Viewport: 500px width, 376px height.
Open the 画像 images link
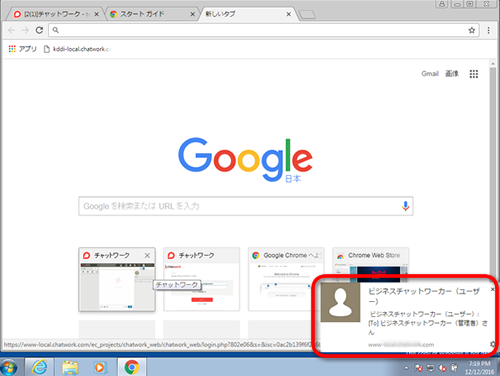pyautogui.click(x=452, y=74)
